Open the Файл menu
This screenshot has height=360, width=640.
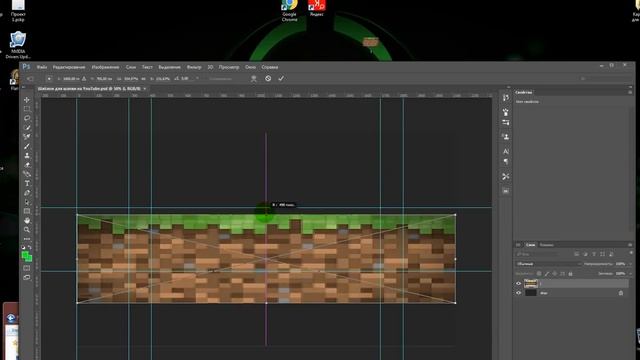click(42, 67)
